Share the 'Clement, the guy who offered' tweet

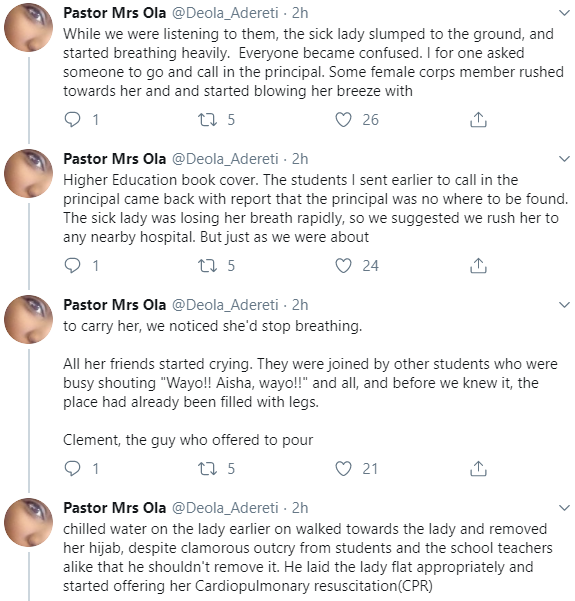point(478,468)
